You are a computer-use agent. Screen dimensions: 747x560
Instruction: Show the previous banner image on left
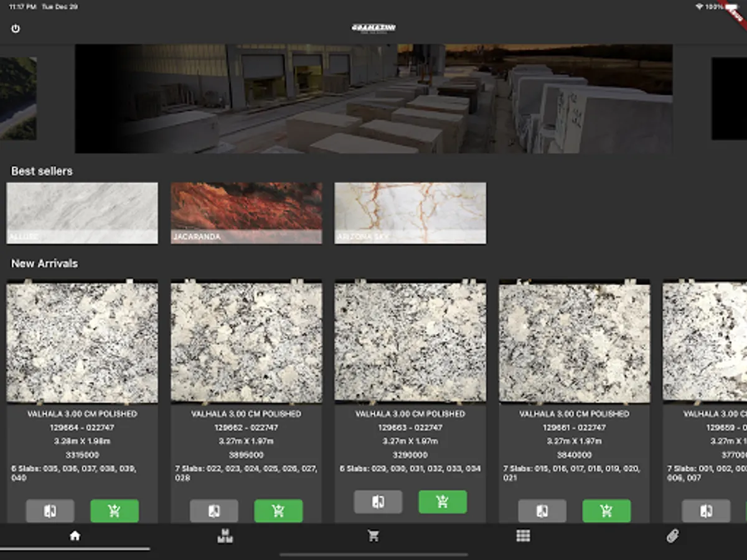point(18,98)
